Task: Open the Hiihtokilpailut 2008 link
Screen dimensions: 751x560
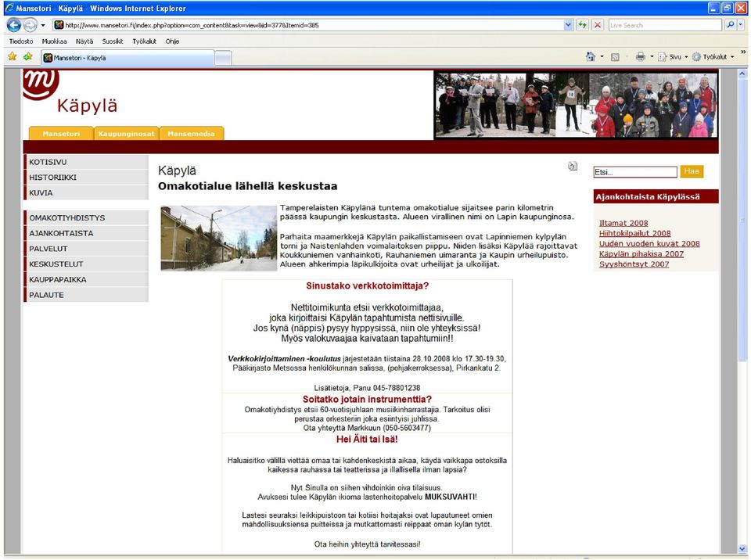Action: coord(634,233)
